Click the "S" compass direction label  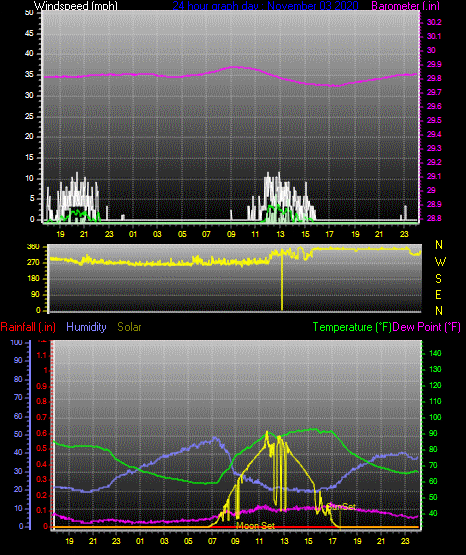438,279
